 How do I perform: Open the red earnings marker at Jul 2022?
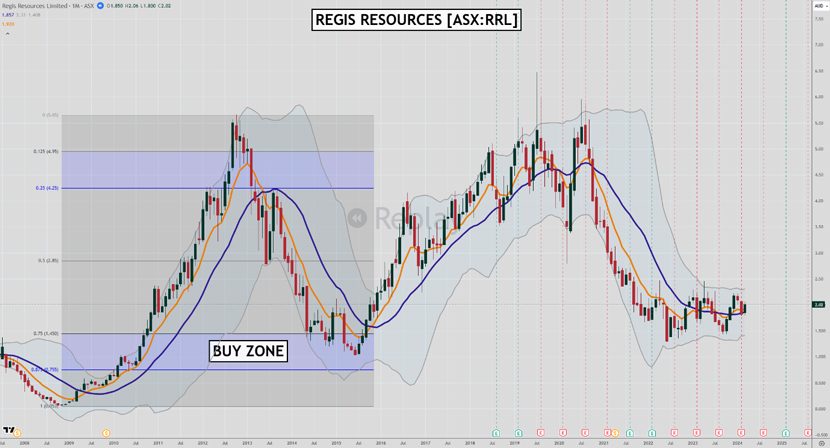point(674,433)
